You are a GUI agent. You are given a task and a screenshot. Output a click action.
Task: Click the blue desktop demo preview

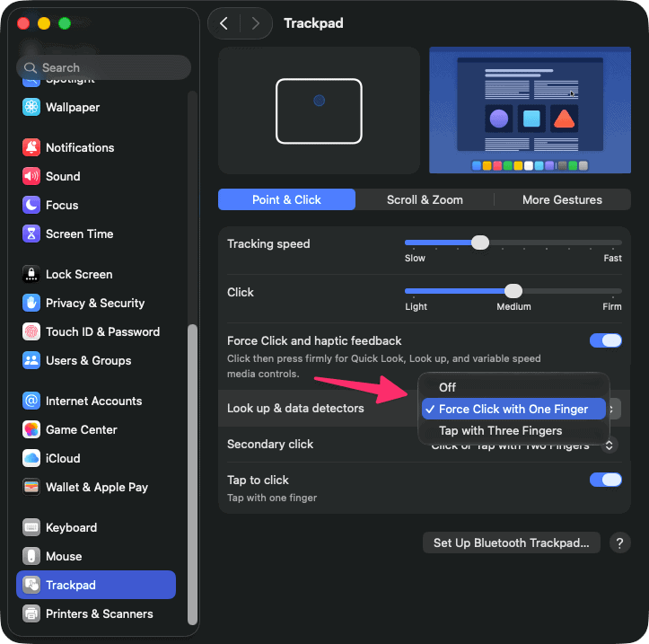[x=530, y=110]
